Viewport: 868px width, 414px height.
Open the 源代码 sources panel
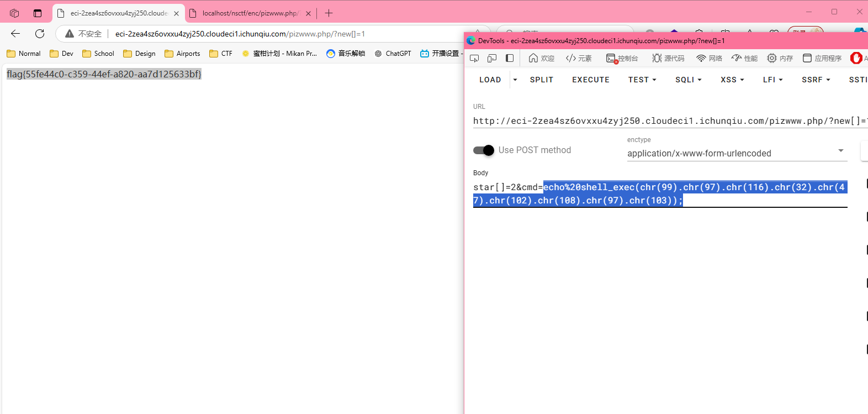tap(668, 58)
